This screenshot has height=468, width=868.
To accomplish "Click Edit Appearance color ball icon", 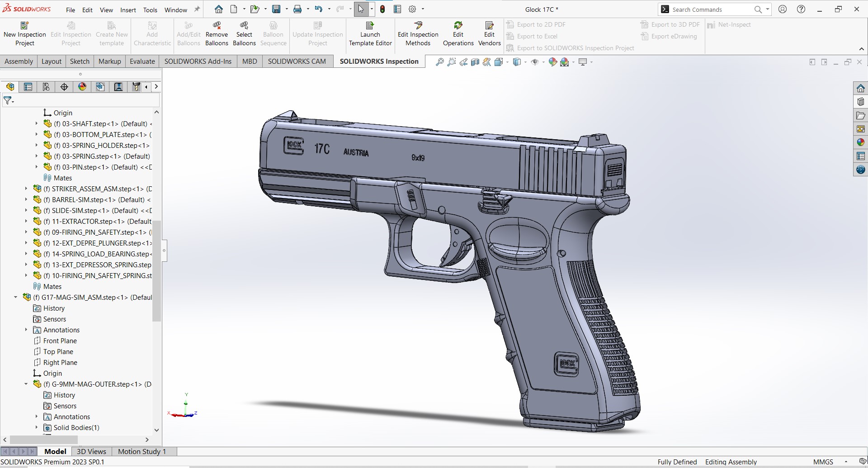I will (552, 62).
